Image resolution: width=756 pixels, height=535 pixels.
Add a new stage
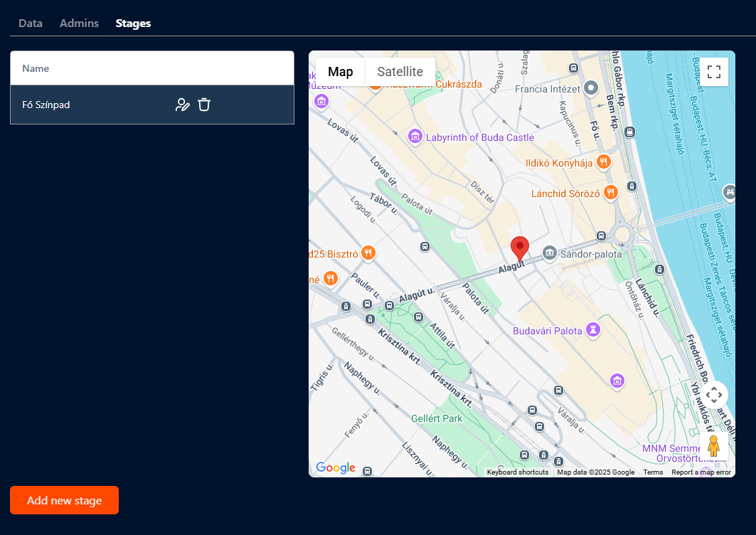pos(64,500)
